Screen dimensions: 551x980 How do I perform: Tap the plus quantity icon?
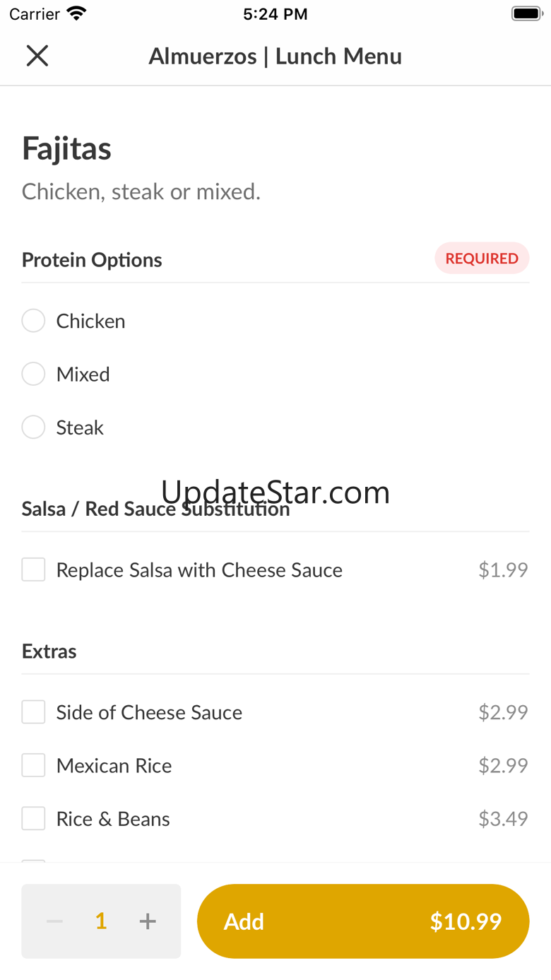(147, 921)
